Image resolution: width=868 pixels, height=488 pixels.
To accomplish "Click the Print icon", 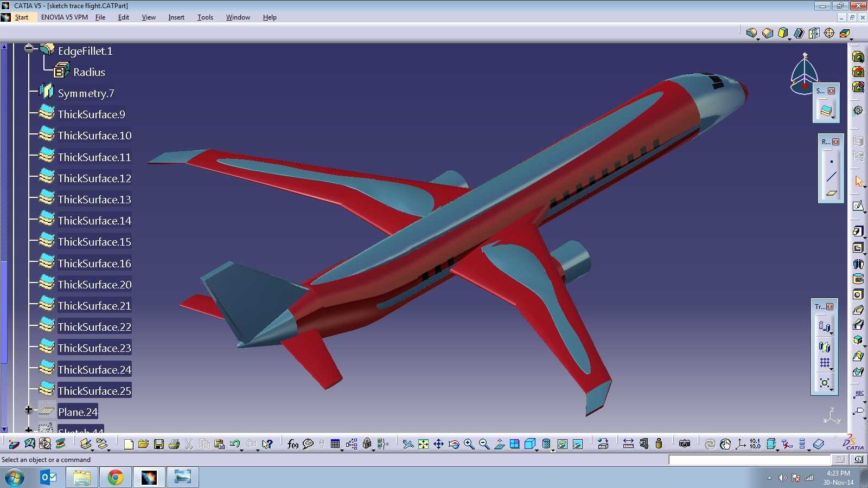I will [x=174, y=444].
